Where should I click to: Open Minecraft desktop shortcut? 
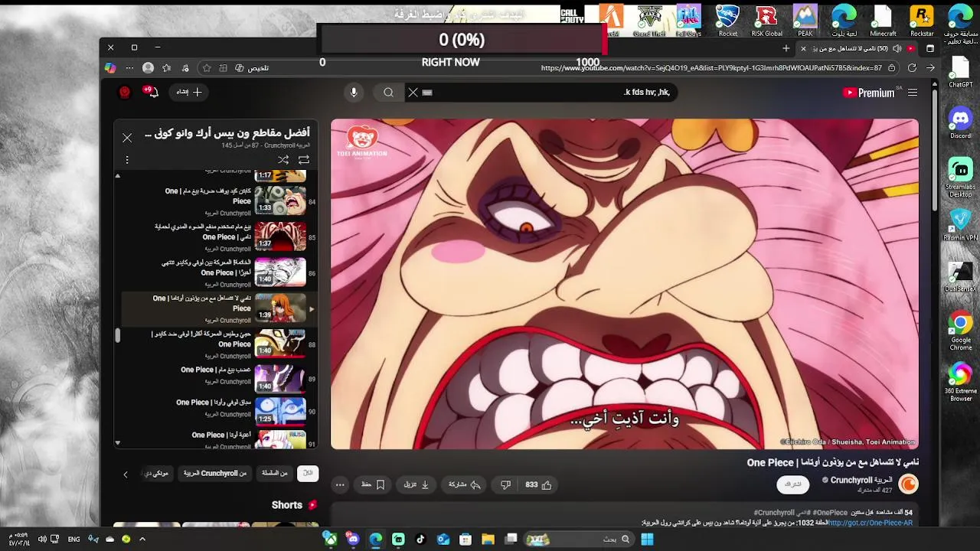click(882, 20)
